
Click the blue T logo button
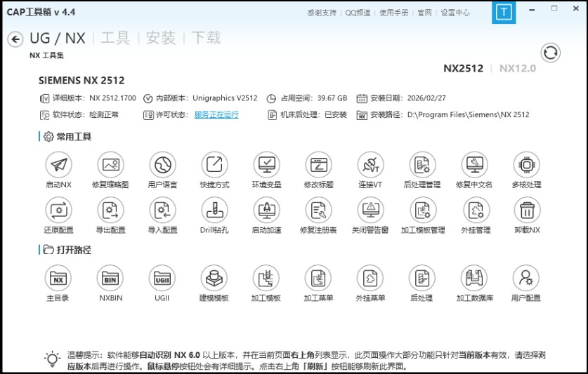pos(504,12)
